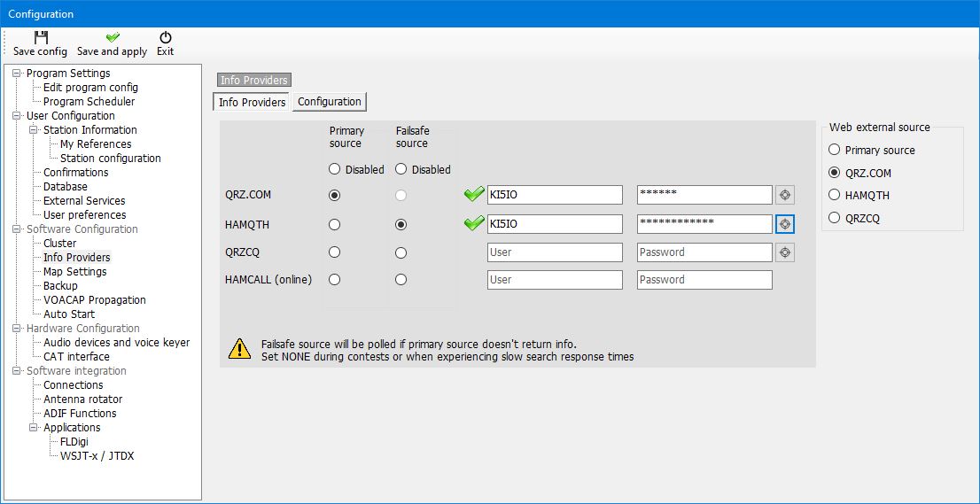Screen dimensions: 980x504
Task: Select QRZCQ as primary source
Action: pyautogui.click(x=334, y=252)
